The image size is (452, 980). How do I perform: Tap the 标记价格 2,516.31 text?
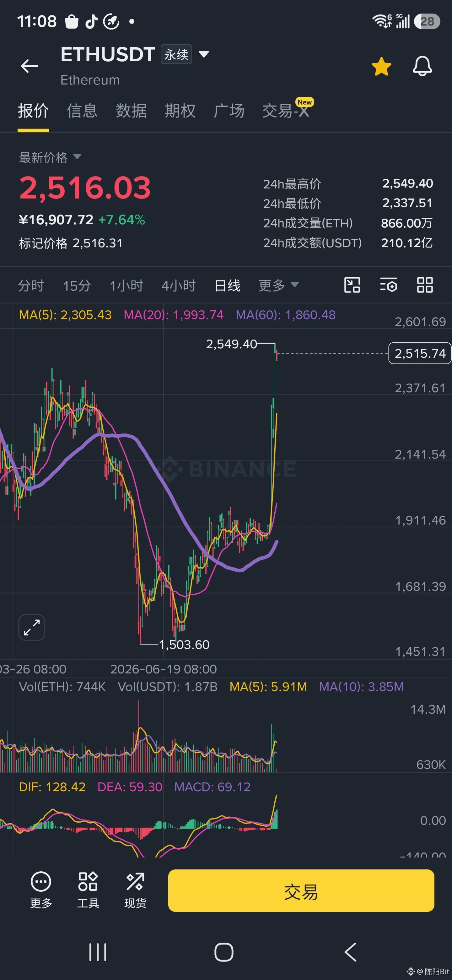pyautogui.click(x=71, y=243)
